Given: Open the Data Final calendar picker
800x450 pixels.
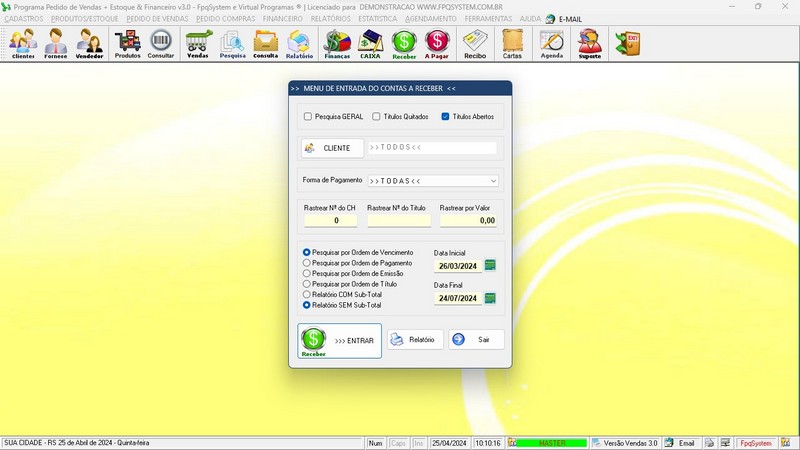Looking at the screenshot, I should 490,298.
